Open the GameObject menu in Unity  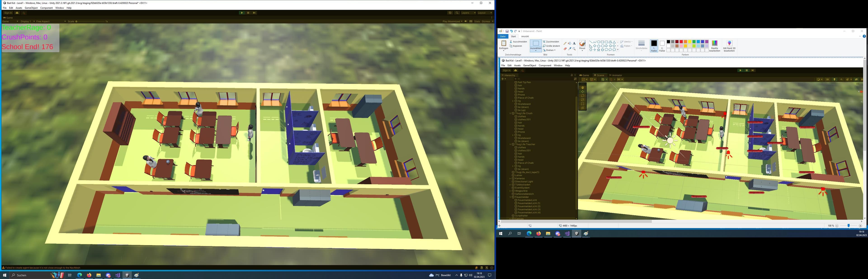coord(31,8)
